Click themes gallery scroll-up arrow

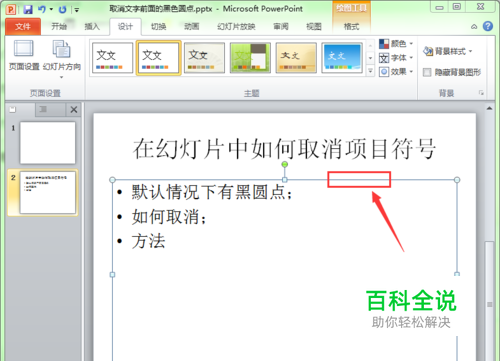pyautogui.click(x=370, y=45)
